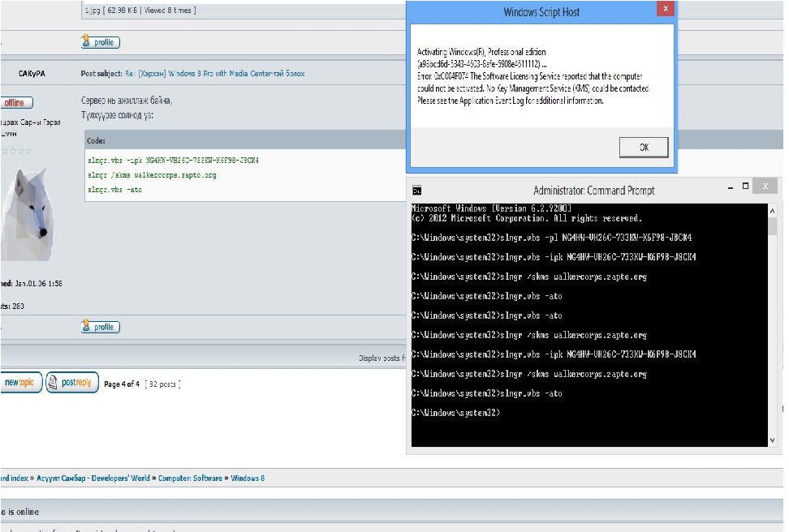Close the Administrator Command Prompt window

(x=765, y=187)
